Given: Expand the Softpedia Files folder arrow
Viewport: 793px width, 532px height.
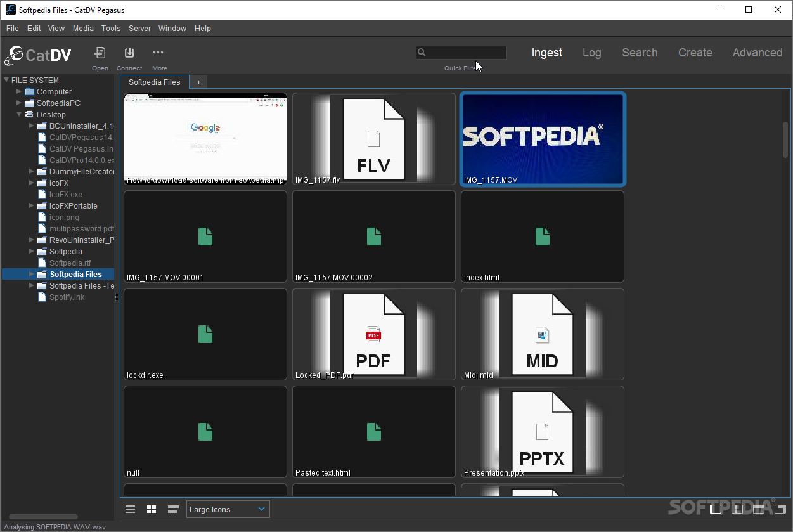Looking at the screenshot, I should [x=32, y=274].
